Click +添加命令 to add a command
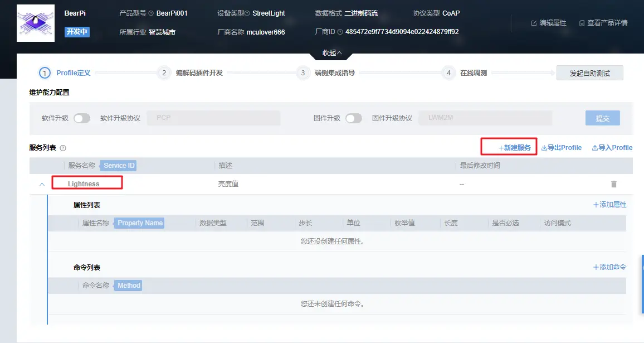This screenshot has height=343, width=644. [609, 267]
